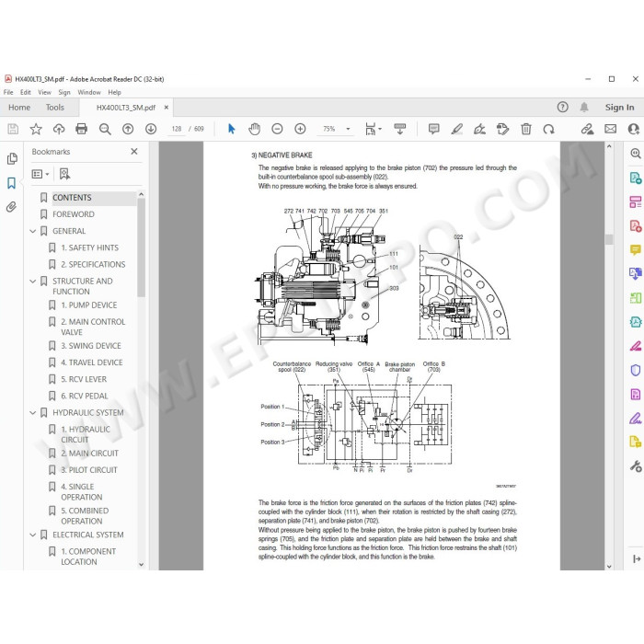Open Page Thumbnails panel icon

(x=12, y=158)
